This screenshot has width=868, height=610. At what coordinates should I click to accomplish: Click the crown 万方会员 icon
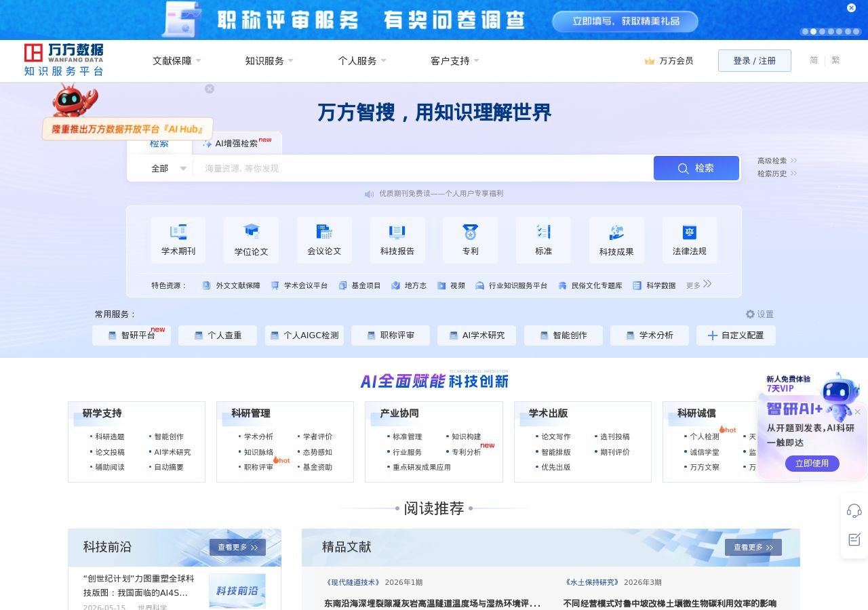[x=650, y=61]
